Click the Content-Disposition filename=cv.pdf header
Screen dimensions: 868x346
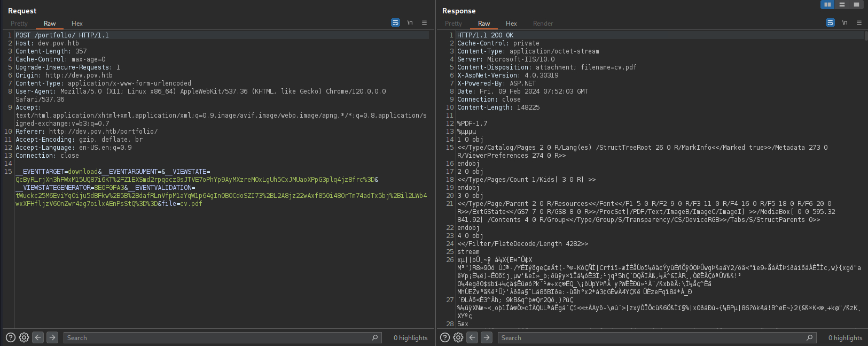pos(547,67)
